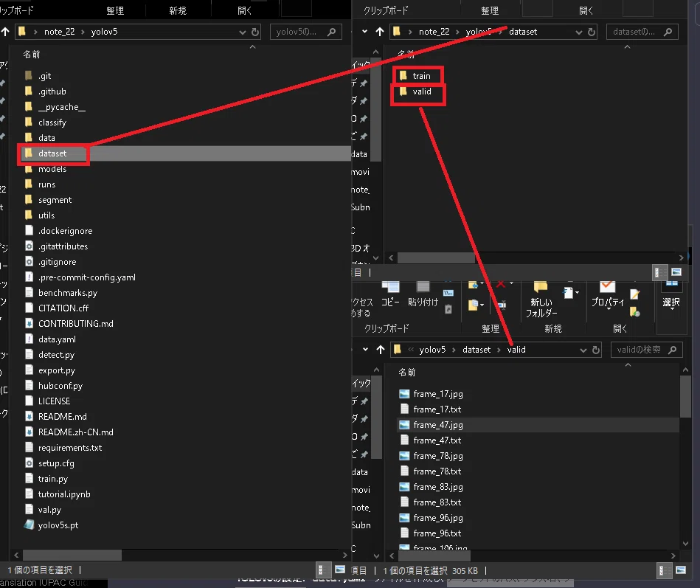Click the コピー (Copy) icon in the ribbon

[390, 294]
